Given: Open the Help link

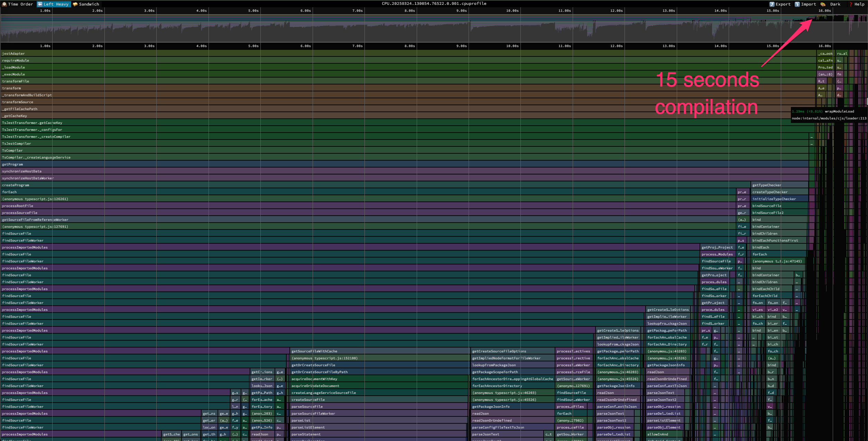Looking at the screenshot, I should (859, 4).
